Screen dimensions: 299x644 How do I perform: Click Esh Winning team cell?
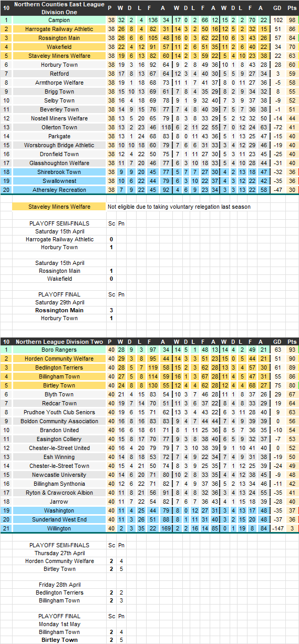tap(59, 457)
